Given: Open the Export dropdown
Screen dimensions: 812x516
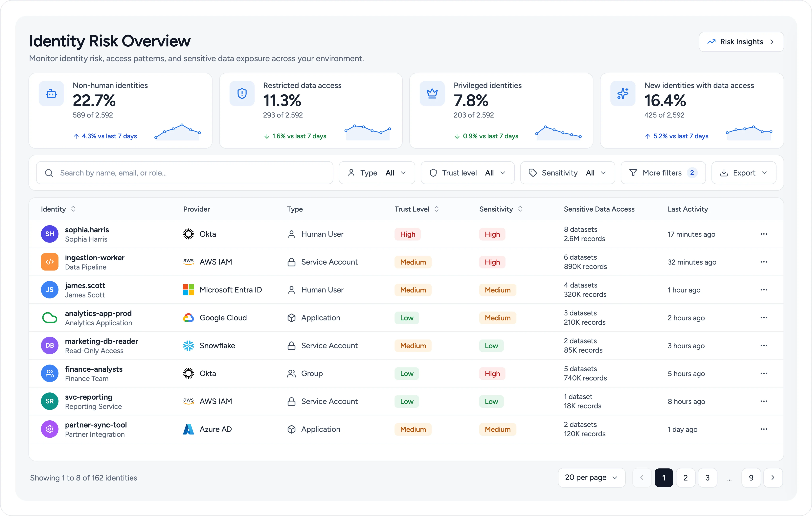Looking at the screenshot, I should tap(744, 173).
